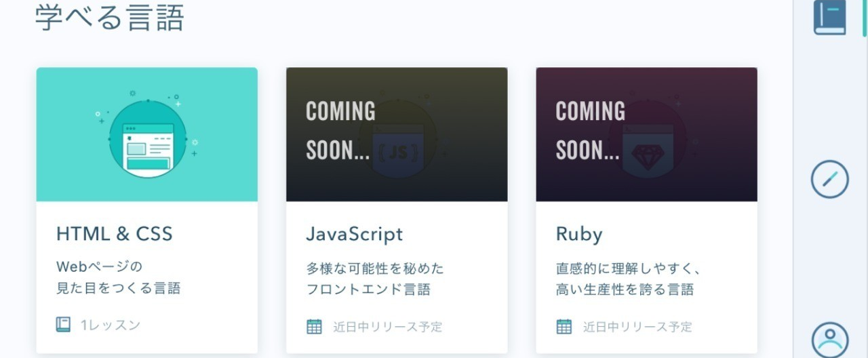Click the Ruby Coming Soon banner
Screen dimensions: 868x358
coord(646,134)
